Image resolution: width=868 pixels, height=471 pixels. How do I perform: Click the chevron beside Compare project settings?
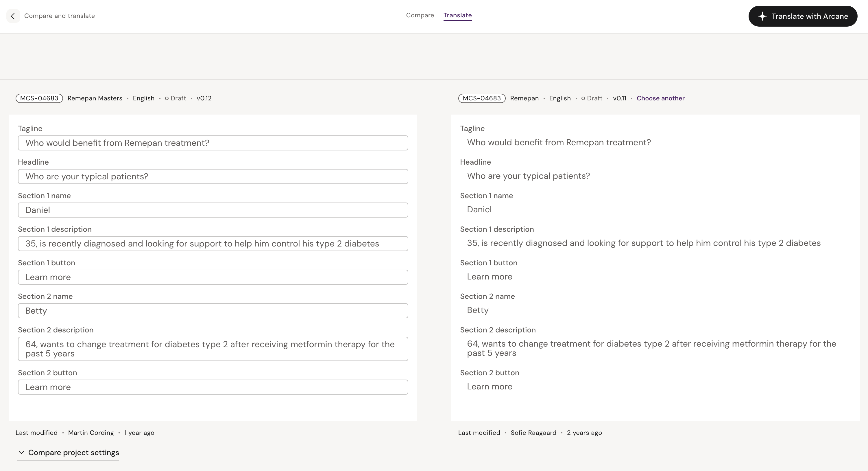pyautogui.click(x=21, y=452)
